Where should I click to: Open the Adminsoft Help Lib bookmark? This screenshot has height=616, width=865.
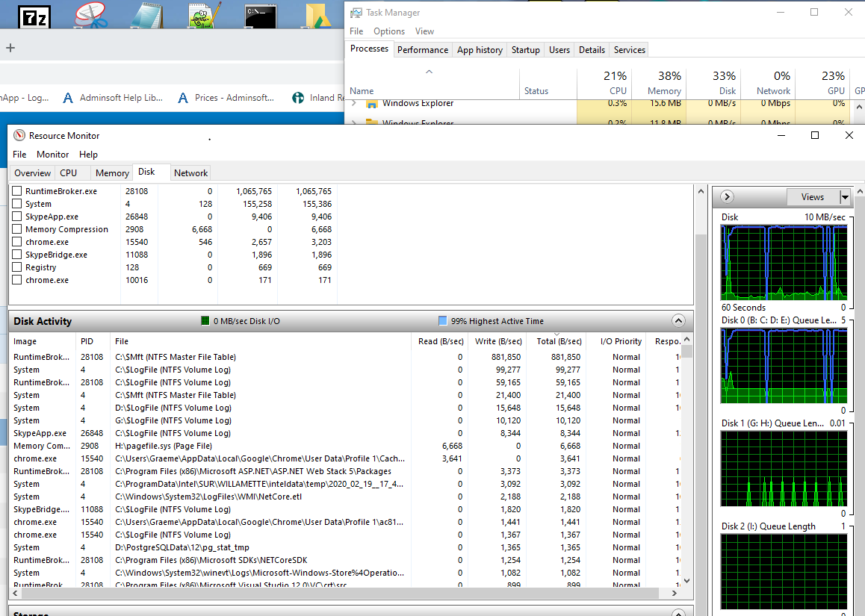click(113, 98)
